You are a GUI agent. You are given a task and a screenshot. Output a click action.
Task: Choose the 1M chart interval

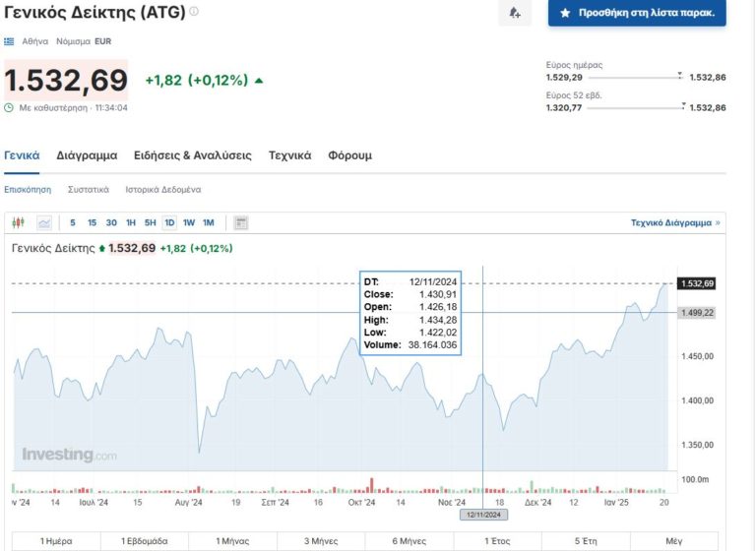pos(208,223)
